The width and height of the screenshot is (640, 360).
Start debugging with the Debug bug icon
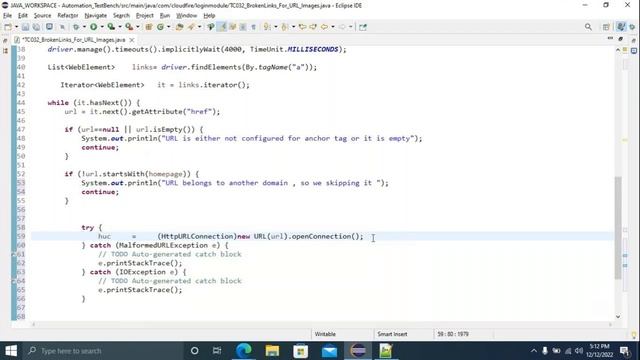click(x=76, y=27)
